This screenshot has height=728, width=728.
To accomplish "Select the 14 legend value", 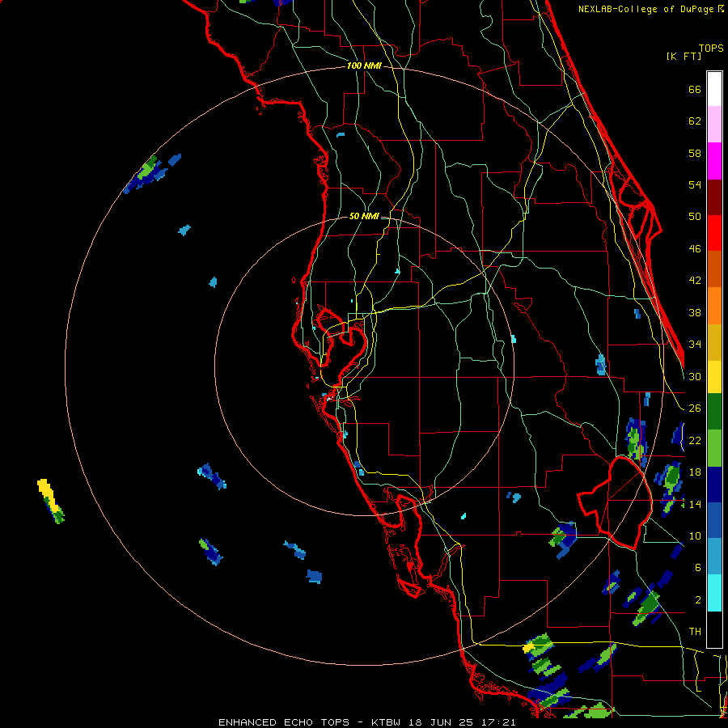I will (x=695, y=504).
